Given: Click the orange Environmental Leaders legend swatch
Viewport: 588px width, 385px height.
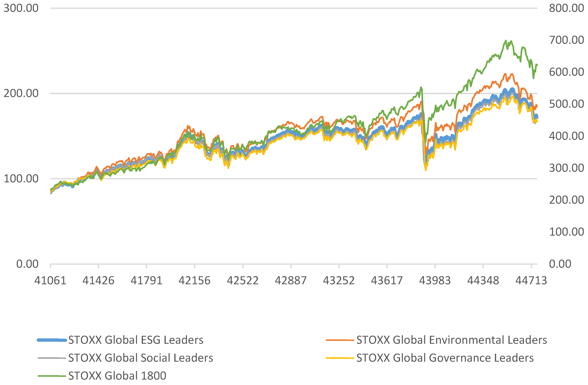Looking at the screenshot, I should [x=340, y=340].
